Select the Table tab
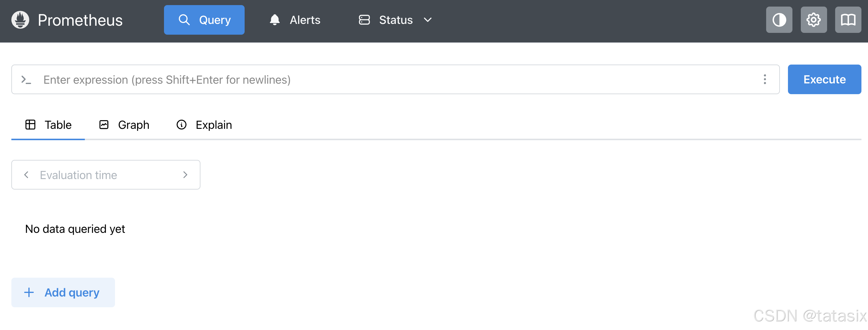The height and width of the screenshot is (330, 868). tap(48, 125)
